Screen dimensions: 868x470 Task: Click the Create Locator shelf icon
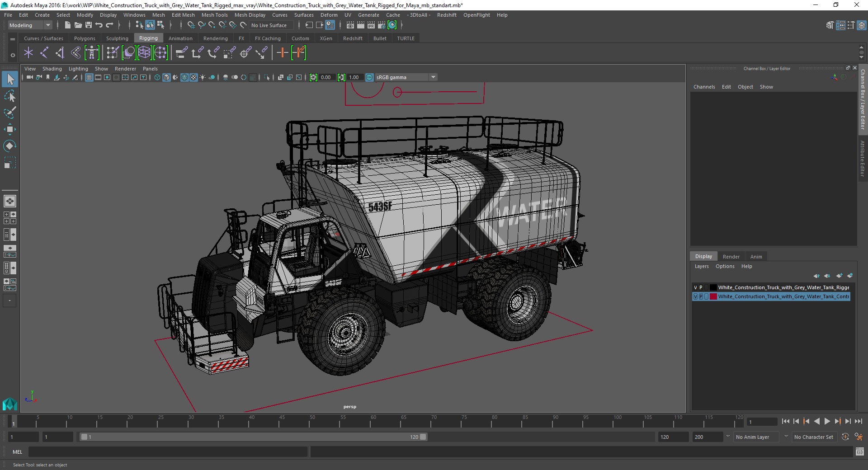28,53
